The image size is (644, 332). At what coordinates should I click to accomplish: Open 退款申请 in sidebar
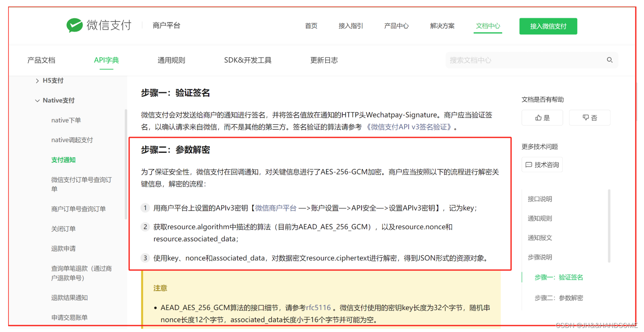click(x=63, y=248)
